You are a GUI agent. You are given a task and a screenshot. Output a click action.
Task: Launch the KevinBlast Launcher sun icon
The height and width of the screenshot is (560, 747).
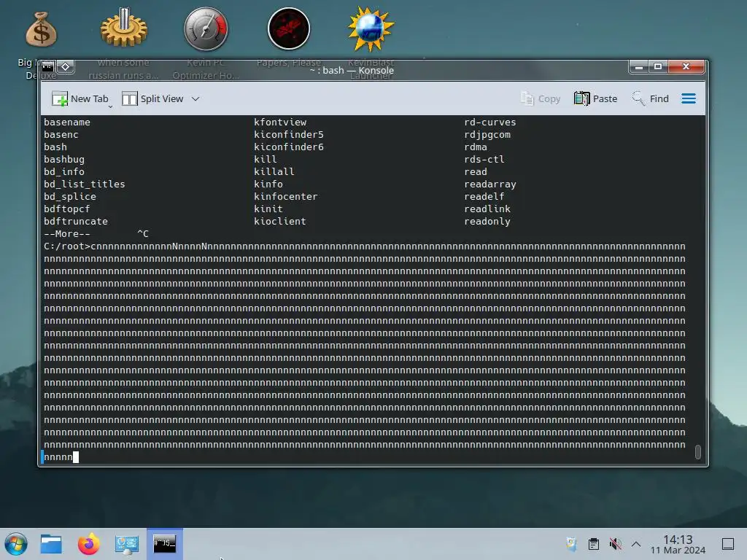tap(371, 29)
